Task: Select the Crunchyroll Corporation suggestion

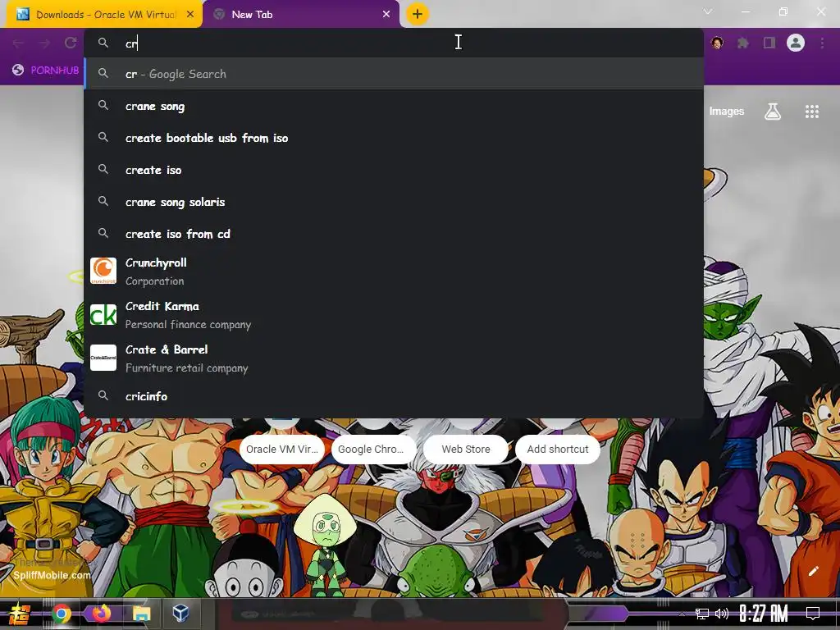Action: 394,271
